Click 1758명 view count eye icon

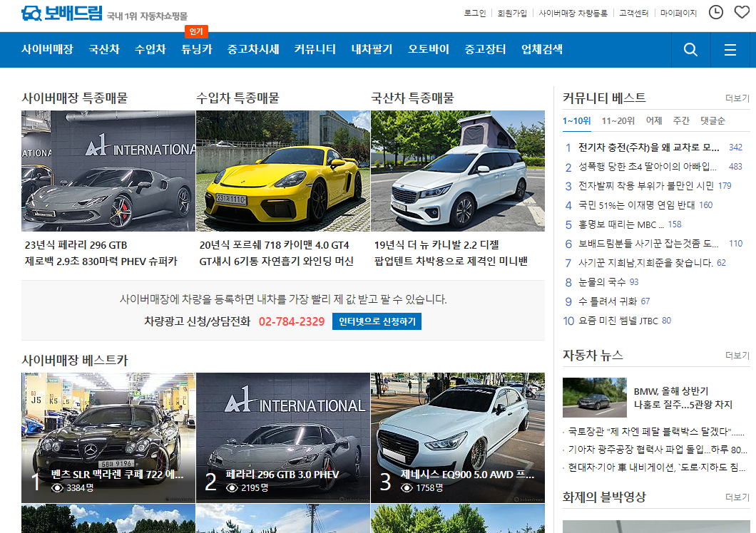pos(407,488)
